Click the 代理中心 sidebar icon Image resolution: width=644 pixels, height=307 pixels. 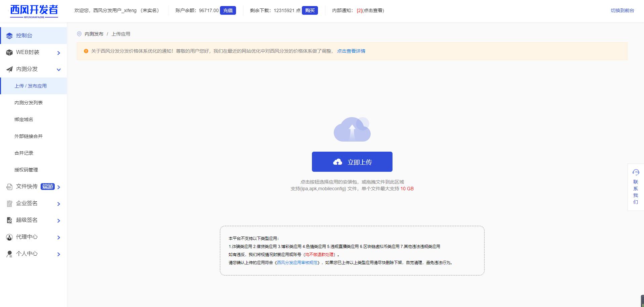click(x=9, y=237)
